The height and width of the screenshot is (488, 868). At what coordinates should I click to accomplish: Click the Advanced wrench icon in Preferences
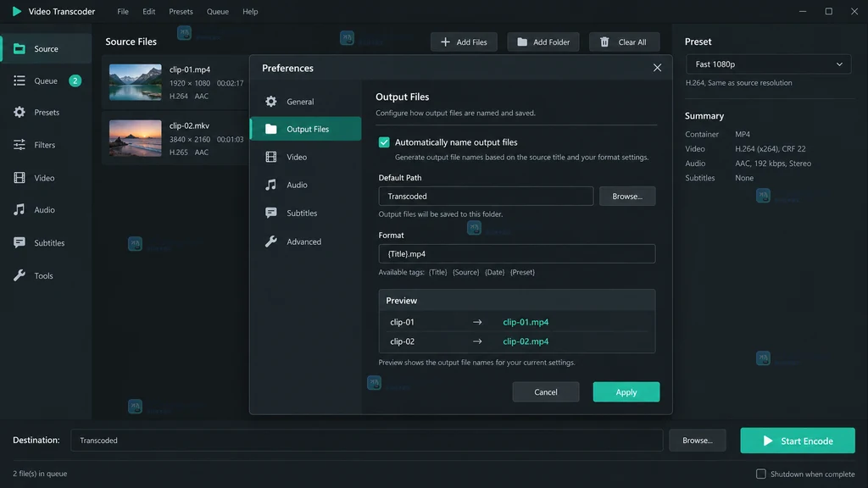tap(270, 241)
